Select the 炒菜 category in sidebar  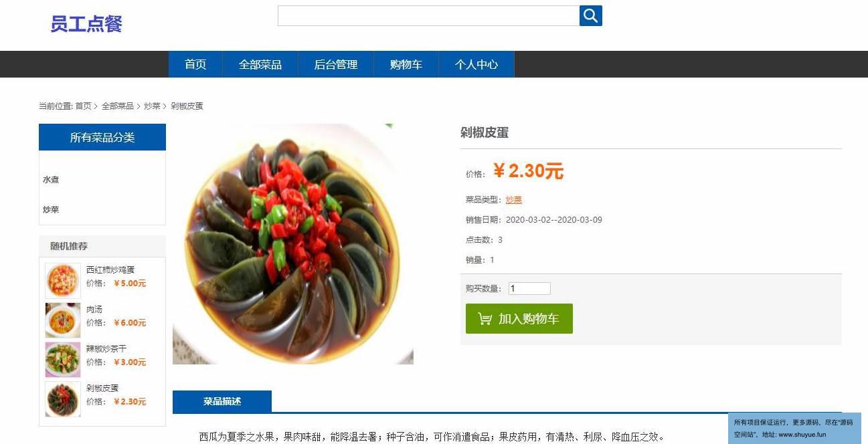tap(51, 209)
